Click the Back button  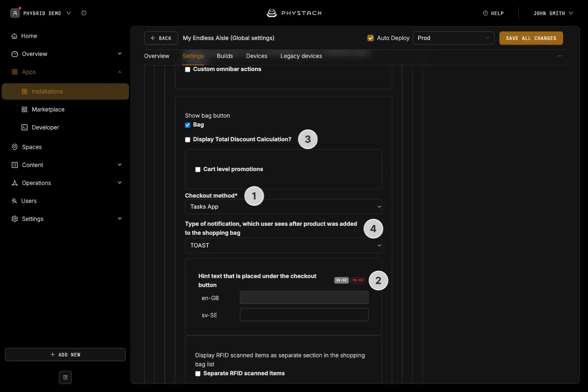(x=161, y=38)
